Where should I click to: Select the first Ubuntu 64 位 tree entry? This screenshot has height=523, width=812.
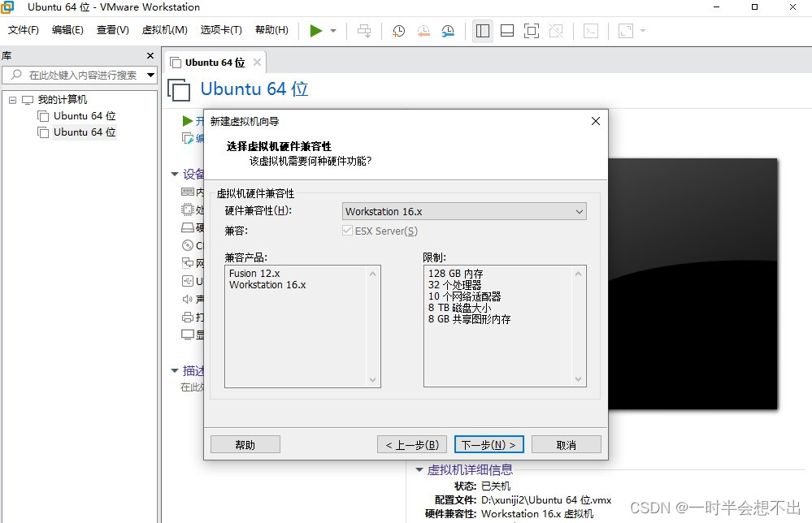click(85, 116)
